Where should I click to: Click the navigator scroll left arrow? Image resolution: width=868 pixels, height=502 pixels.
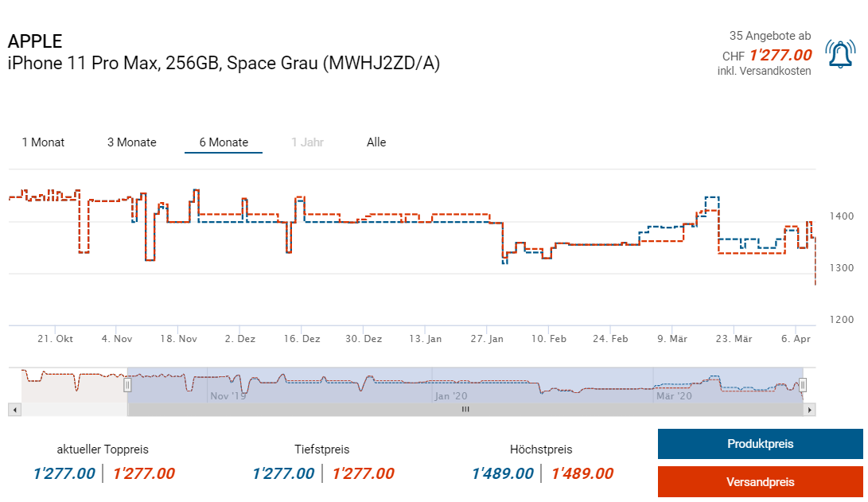[x=14, y=410]
